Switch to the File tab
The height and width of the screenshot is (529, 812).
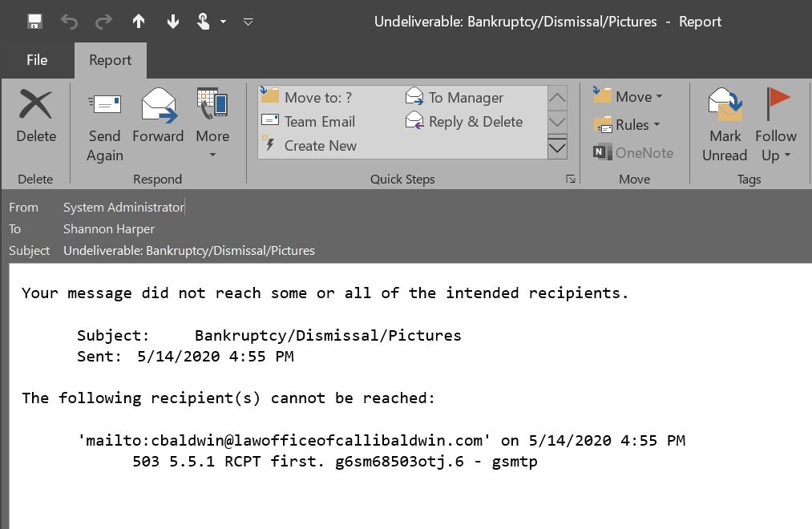[36, 59]
